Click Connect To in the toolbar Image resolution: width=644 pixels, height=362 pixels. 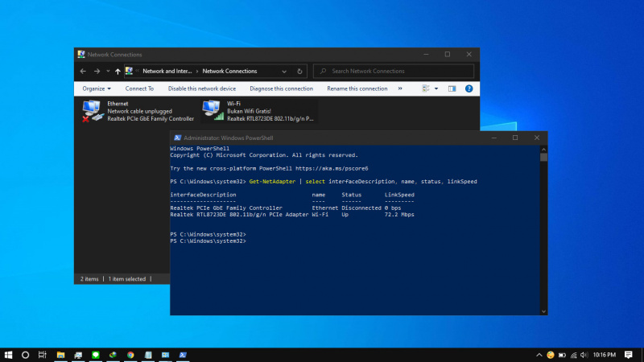tap(139, 88)
